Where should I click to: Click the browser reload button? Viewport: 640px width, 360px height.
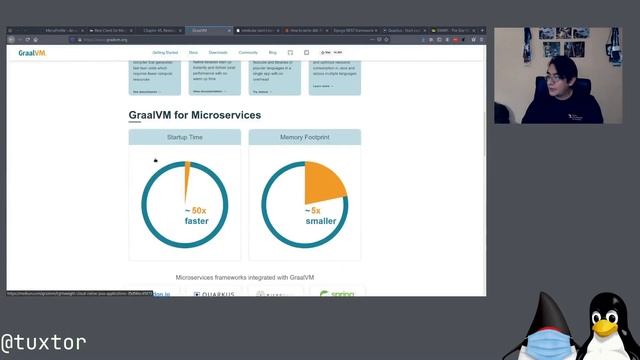(x=27, y=40)
